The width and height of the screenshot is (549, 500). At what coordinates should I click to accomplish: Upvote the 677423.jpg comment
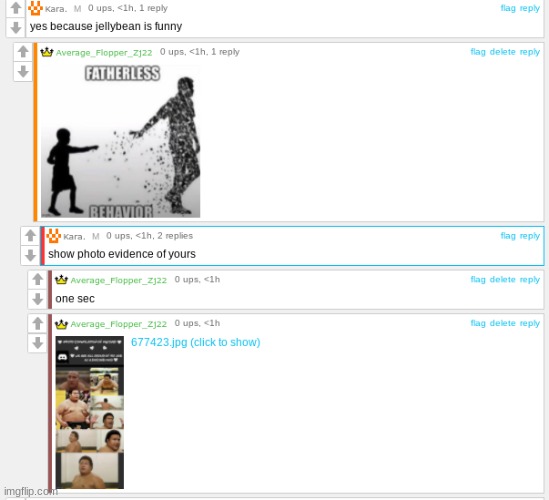[38, 323]
